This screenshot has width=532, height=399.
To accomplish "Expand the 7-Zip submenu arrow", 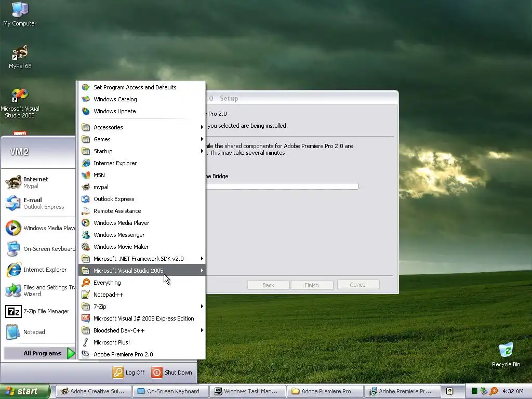I will (202, 307).
